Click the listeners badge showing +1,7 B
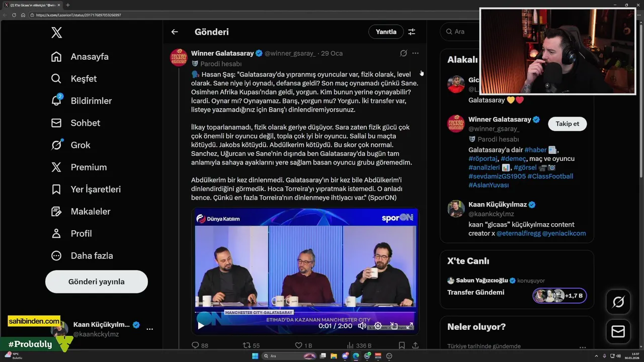The image size is (644, 362). point(559,296)
